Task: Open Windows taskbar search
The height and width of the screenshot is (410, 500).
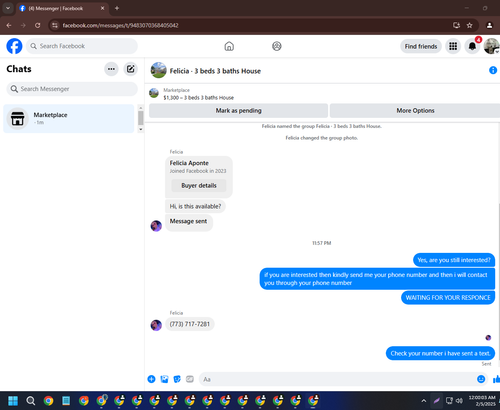Action: pos(31,400)
